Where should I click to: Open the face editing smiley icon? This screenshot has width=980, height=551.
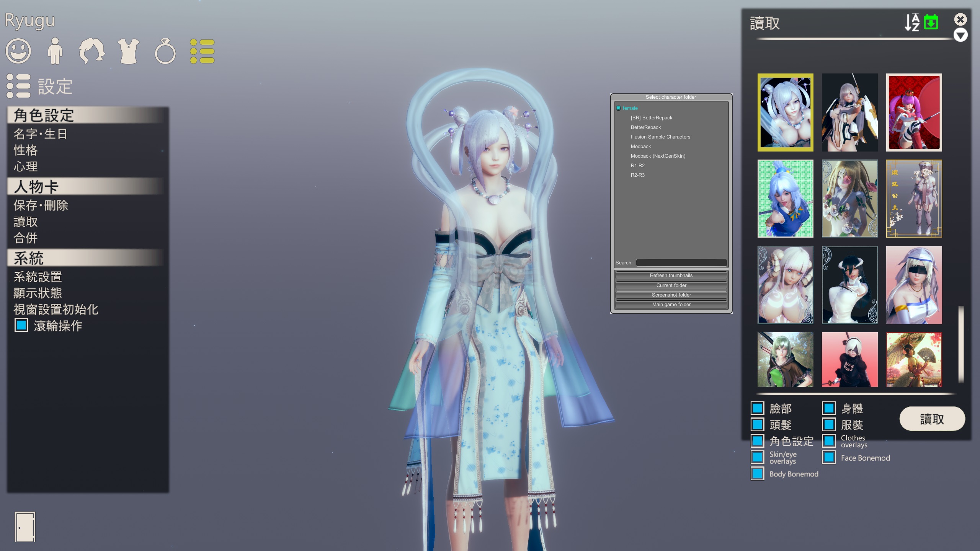coord(18,51)
